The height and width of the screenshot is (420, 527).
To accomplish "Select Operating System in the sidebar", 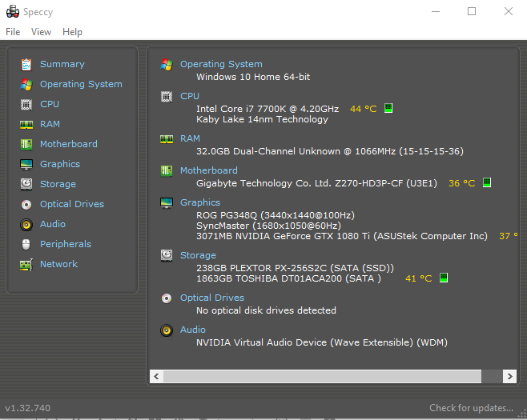I will pyautogui.click(x=81, y=84).
